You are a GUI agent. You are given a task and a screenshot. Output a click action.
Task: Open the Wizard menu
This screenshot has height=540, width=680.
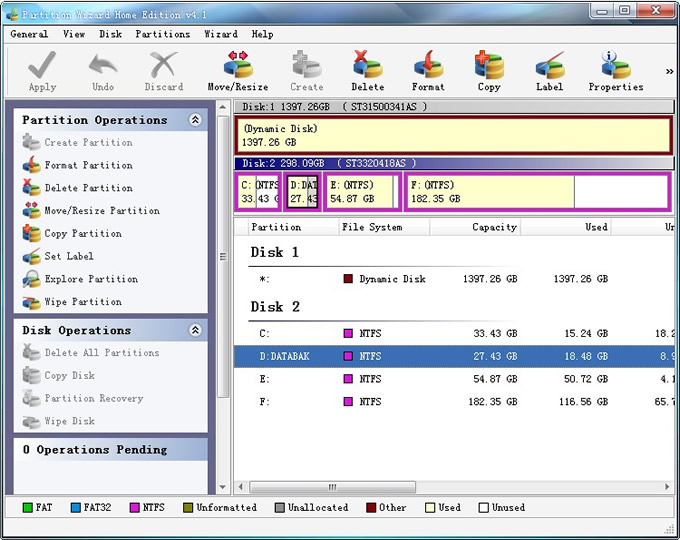(221, 34)
